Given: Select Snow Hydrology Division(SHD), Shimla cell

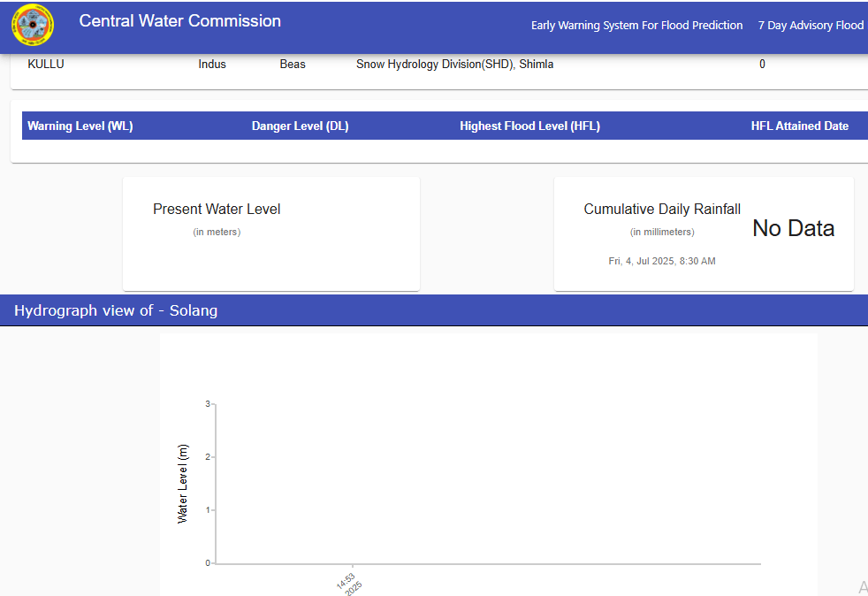Looking at the screenshot, I should [454, 65].
